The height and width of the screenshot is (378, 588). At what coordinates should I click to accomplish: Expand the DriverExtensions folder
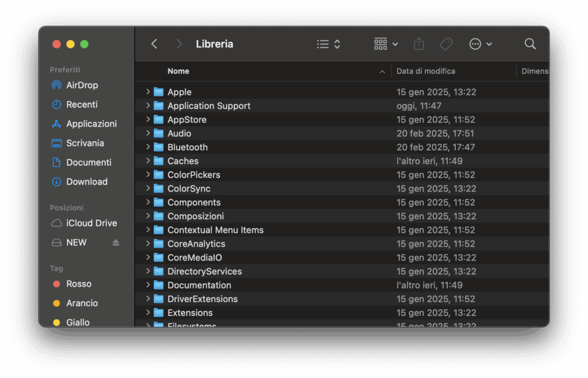pos(148,299)
